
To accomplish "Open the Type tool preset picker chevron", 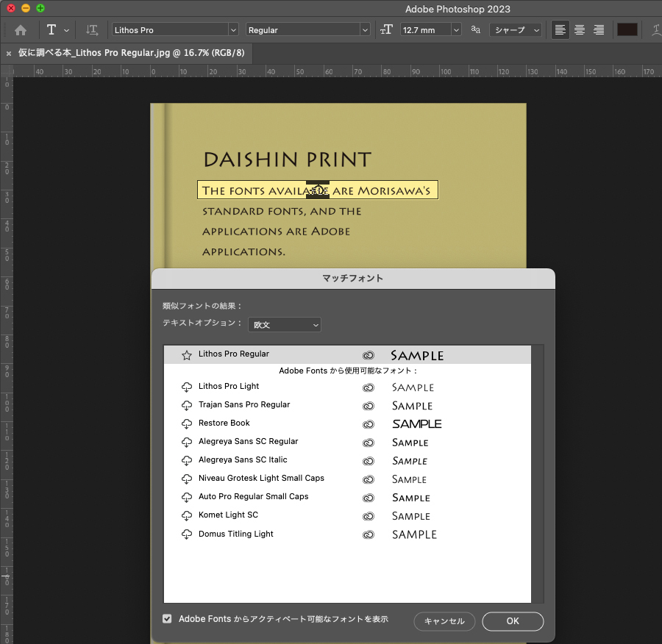I will [66, 30].
